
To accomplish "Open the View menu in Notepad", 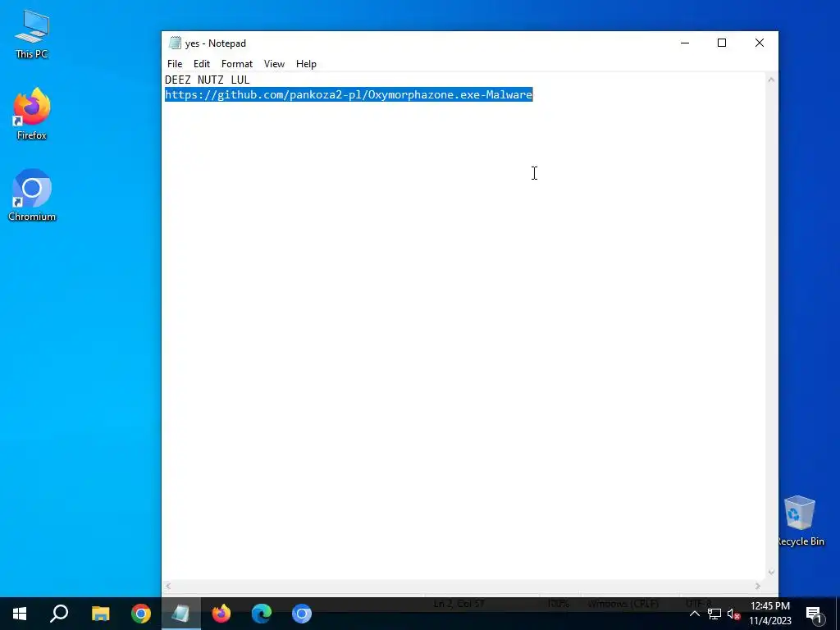I will (274, 64).
